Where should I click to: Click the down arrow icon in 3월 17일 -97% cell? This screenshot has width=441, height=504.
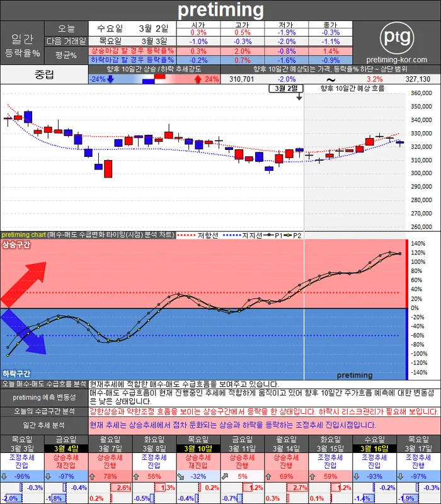coord(401,476)
